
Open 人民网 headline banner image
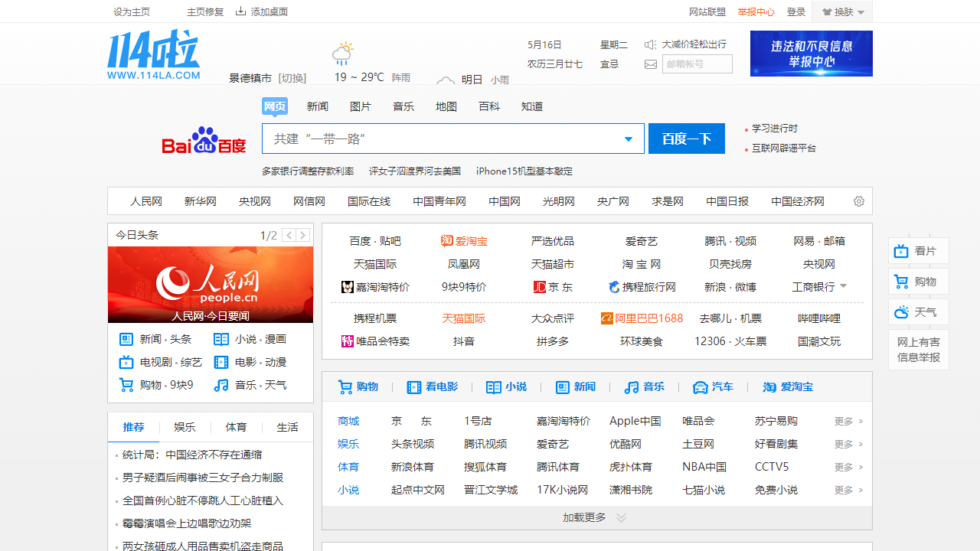(211, 285)
